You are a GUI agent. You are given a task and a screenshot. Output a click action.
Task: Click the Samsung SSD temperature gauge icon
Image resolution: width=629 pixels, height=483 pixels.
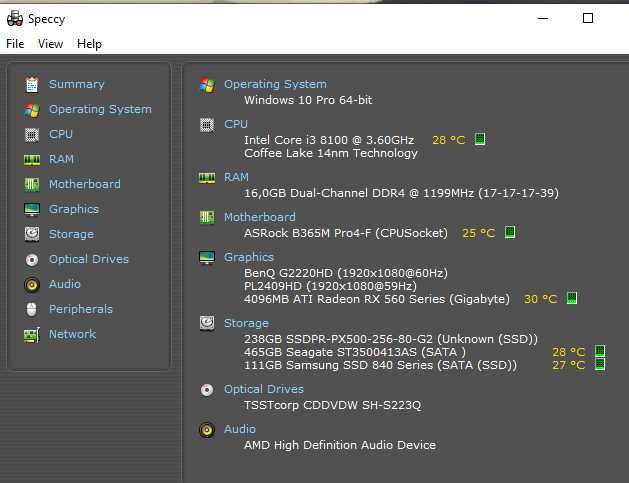pos(600,364)
